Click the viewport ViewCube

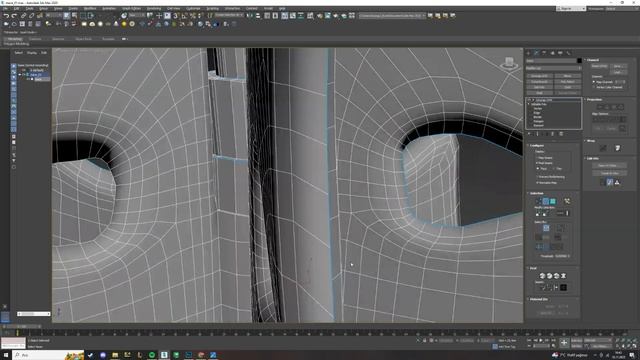tap(509, 63)
